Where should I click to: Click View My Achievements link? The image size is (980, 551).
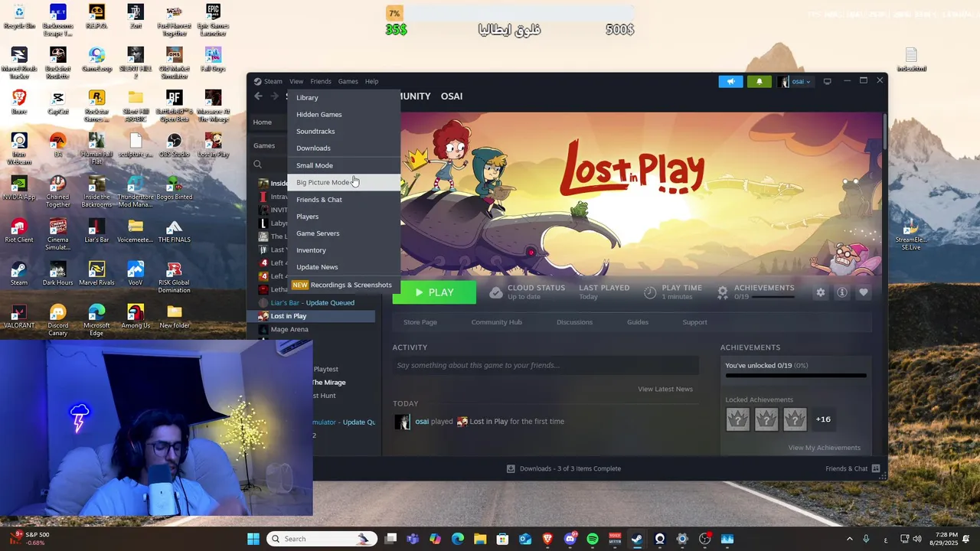coord(825,448)
